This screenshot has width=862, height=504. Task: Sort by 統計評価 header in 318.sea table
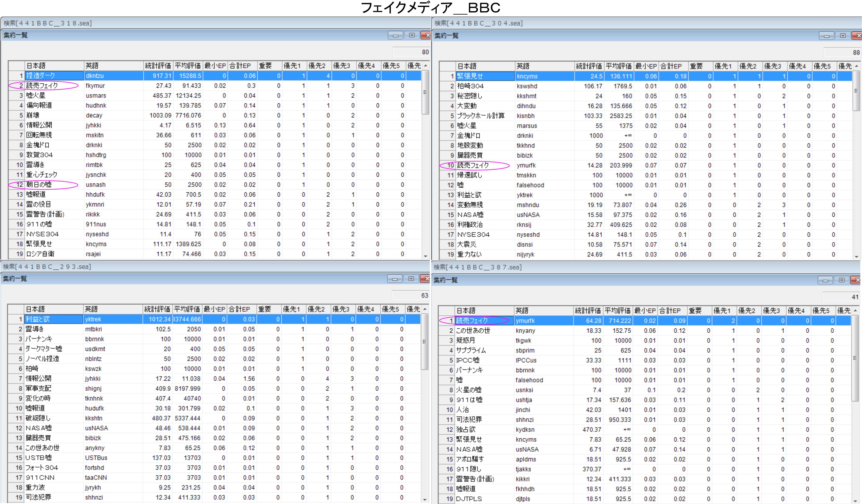point(158,66)
